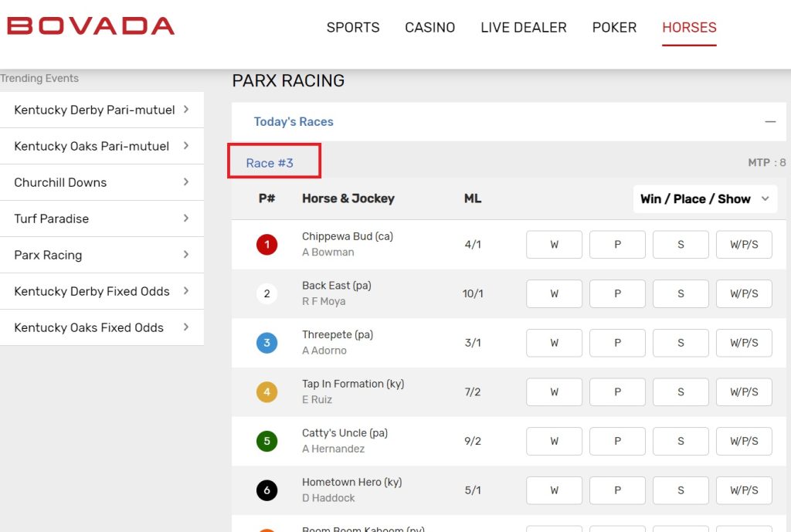Bet Place on Back East

(617, 293)
